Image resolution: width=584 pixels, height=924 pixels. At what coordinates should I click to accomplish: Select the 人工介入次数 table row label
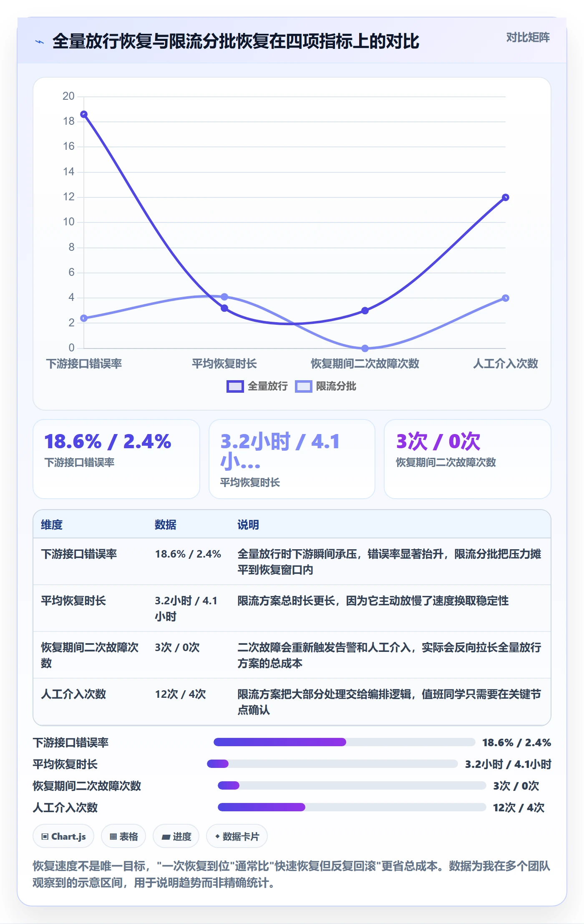[73, 694]
